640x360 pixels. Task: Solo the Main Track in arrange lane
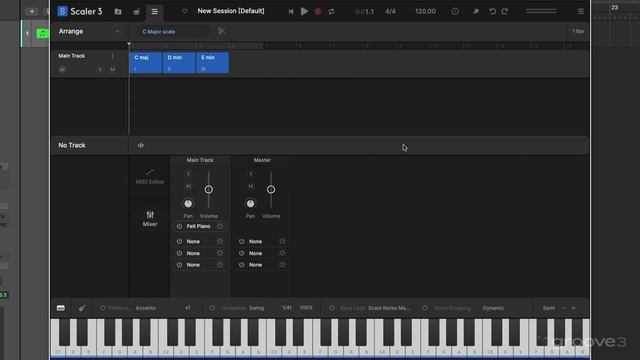click(100, 69)
